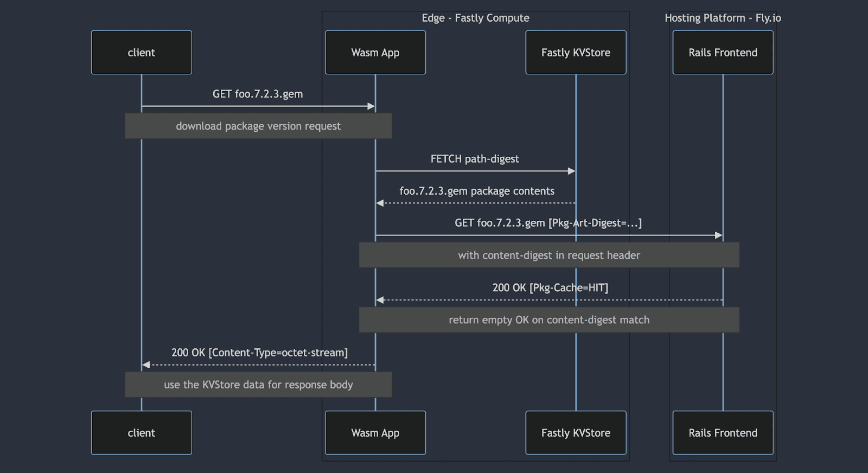Click the "download package version request" note

click(258, 126)
